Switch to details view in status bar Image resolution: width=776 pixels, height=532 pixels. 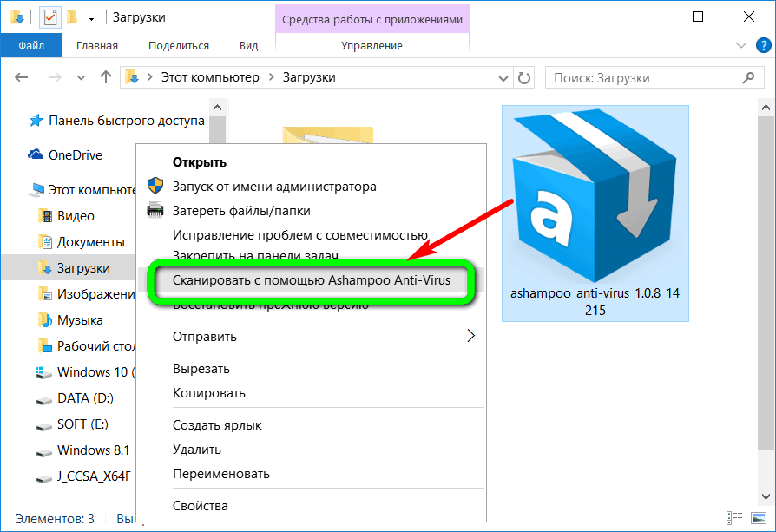[x=734, y=518]
